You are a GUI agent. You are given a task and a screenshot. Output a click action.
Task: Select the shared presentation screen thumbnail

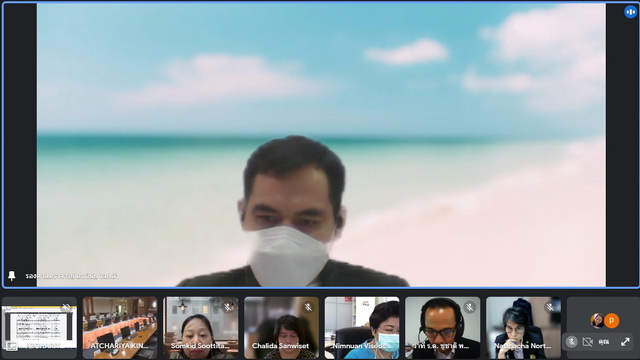click(x=39, y=328)
